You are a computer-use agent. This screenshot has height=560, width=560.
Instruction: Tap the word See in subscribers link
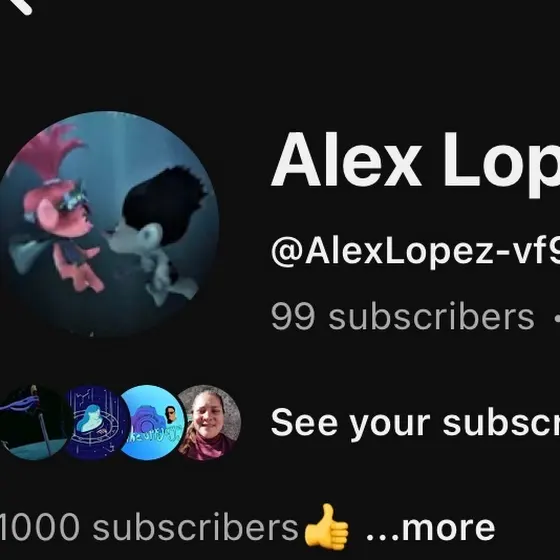pos(304,423)
